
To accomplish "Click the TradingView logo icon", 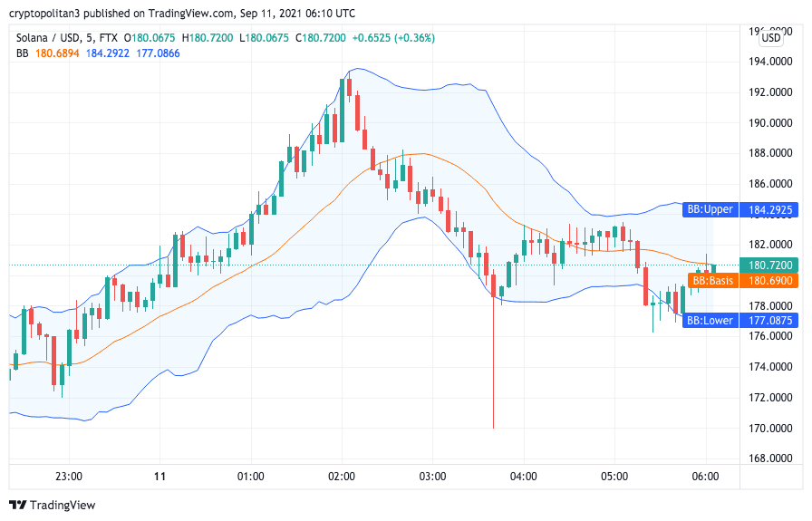I will pyautogui.click(x=17, y=505).
